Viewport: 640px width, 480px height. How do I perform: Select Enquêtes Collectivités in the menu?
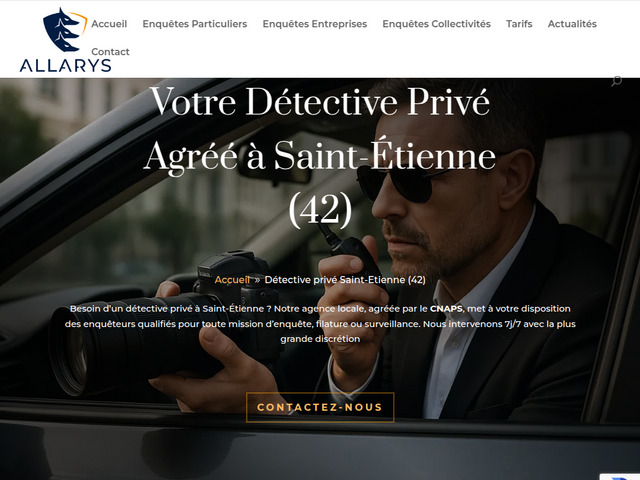click(x=436, y=24)
